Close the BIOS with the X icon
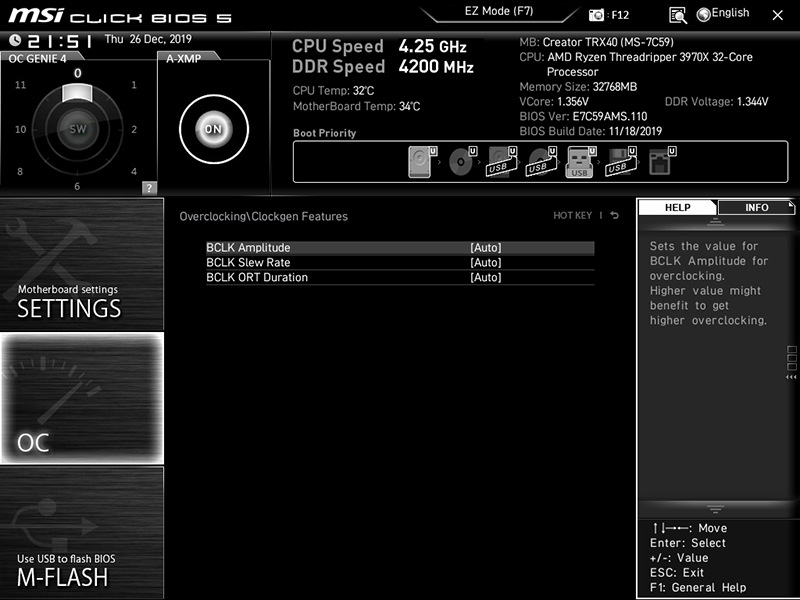Screen dimensions: 800x600 point(778,15)
